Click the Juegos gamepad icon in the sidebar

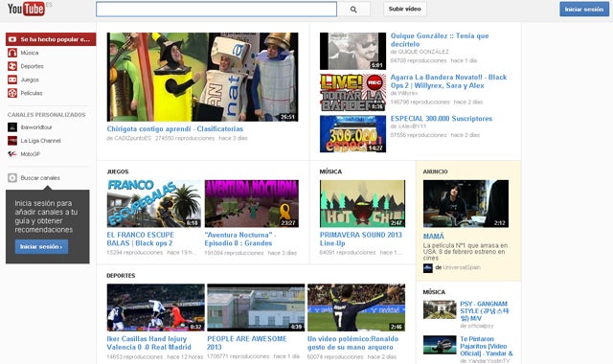pyautogui.click(x=12, y=80)
